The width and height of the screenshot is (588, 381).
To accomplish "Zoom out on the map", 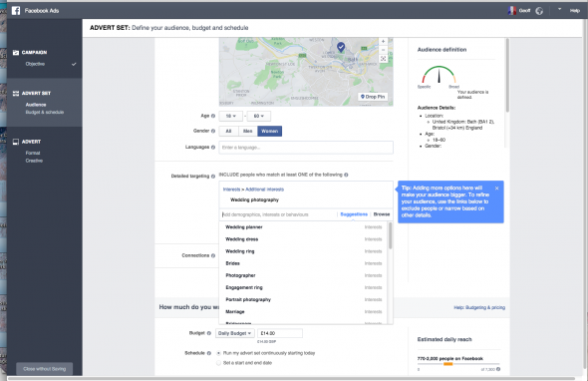I will click(x=383, y=50).
